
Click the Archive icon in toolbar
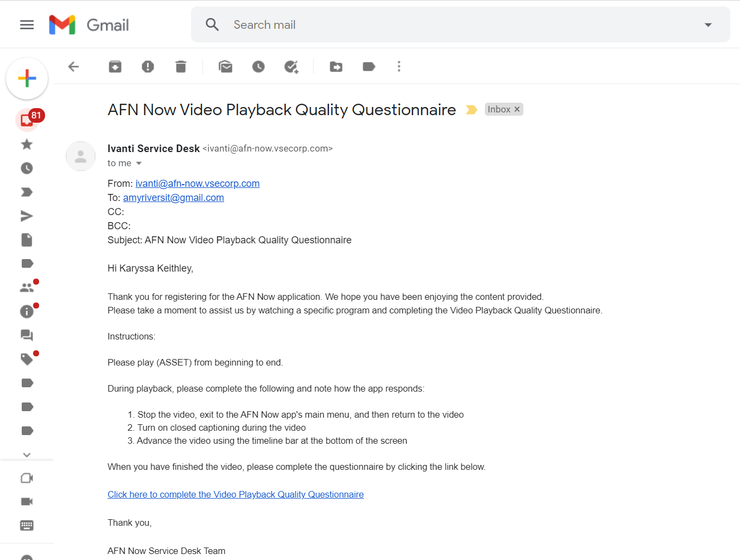(x=115, y=67)
